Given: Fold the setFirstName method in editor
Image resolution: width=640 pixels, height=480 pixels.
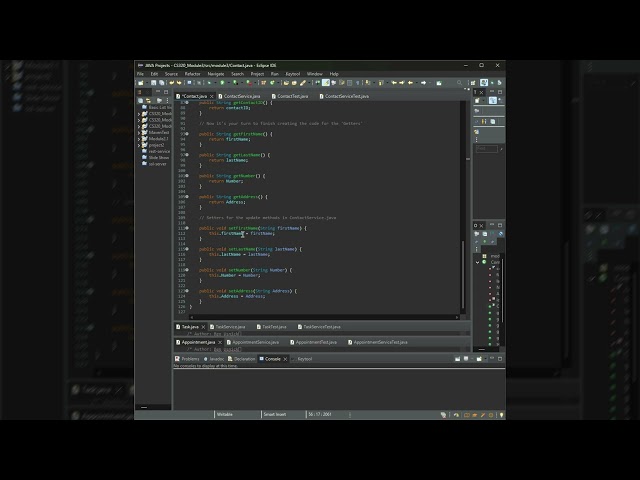Looking at the screenshot, I should (x=187, y=228).
